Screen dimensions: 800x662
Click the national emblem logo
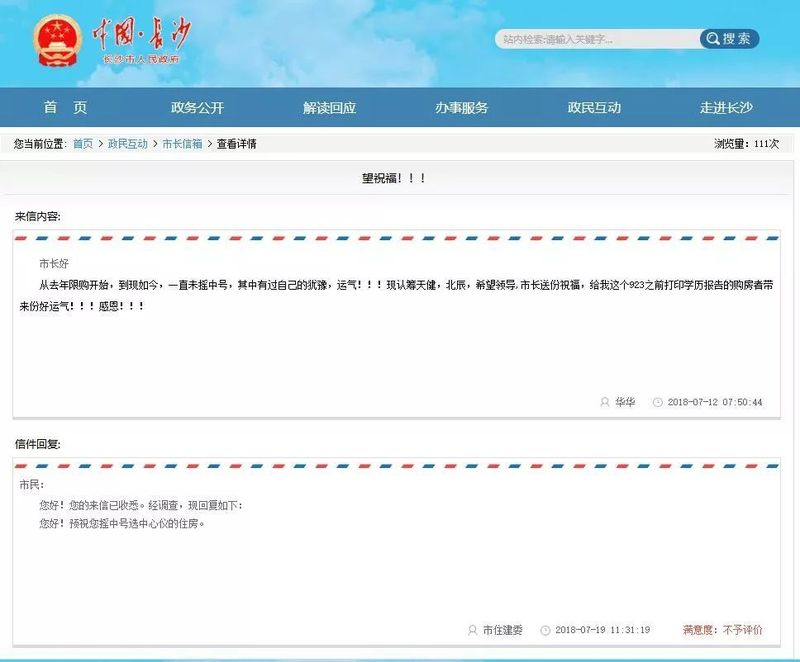tap(58, 42)
